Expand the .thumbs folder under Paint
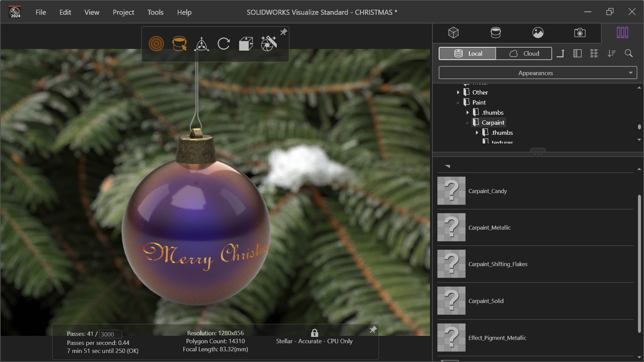This screenshot has height=362, width=644. (468, 113)
